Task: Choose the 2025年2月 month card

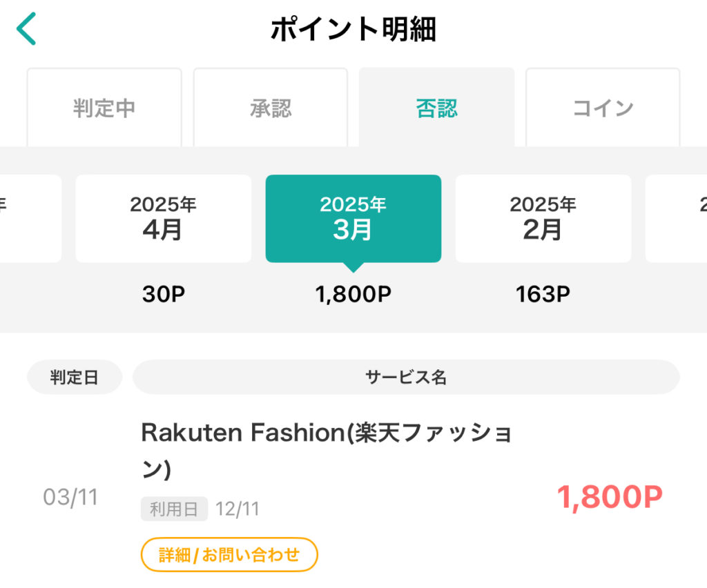Action: 543,218
